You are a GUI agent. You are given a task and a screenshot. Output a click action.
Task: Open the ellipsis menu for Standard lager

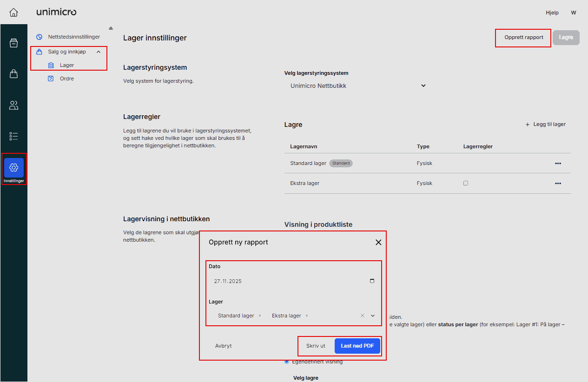[x=558, y=163]
